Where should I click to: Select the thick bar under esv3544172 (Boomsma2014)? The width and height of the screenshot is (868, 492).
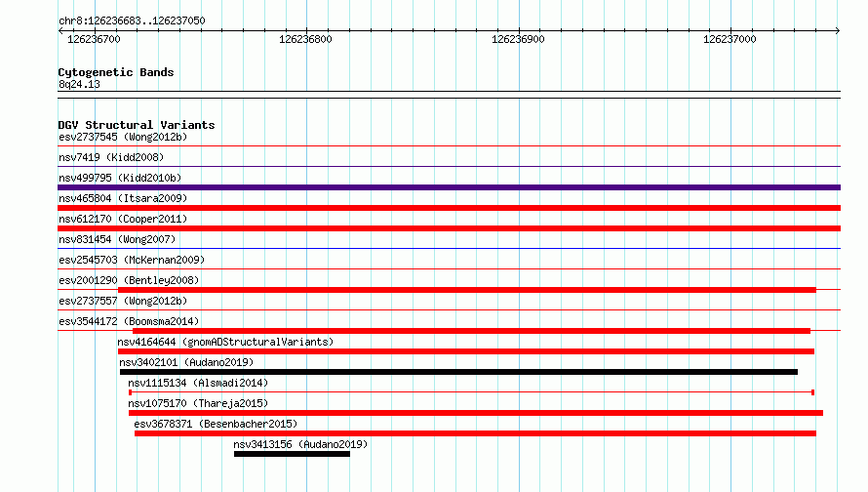[472, 331]
